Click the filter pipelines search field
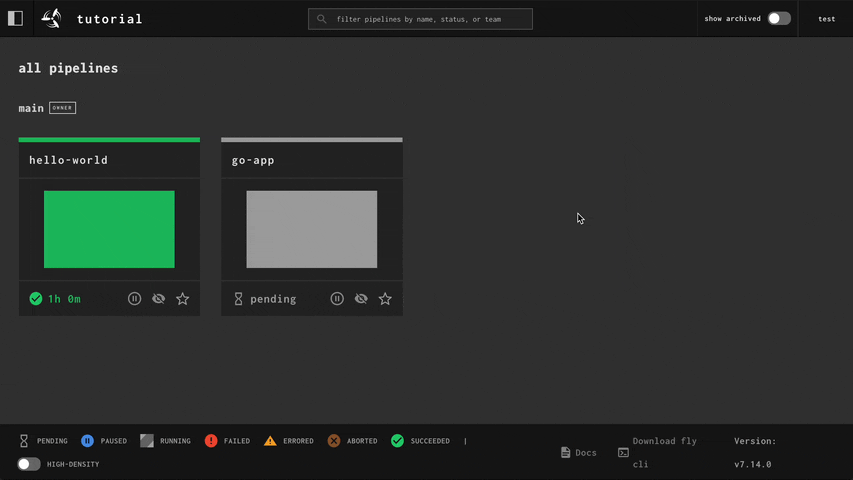Image resolution: width=853 pixels, height=480 pixels. [420, 19]
